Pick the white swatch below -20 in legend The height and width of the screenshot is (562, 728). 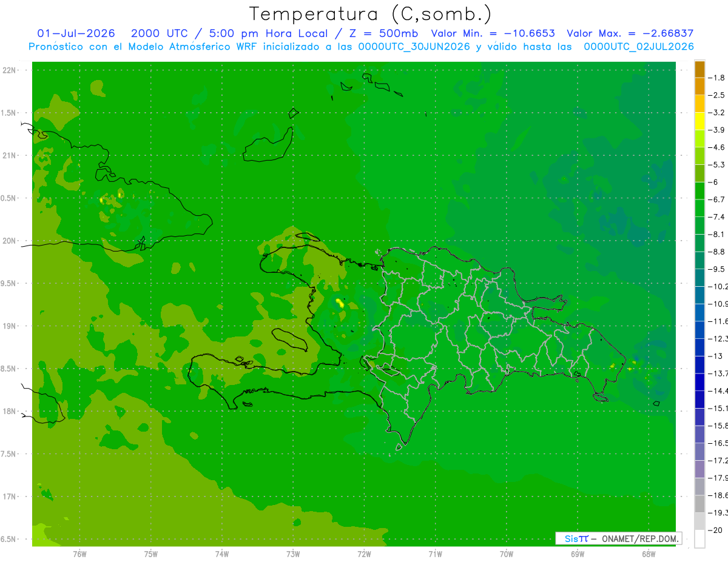(x=699, y=538)
